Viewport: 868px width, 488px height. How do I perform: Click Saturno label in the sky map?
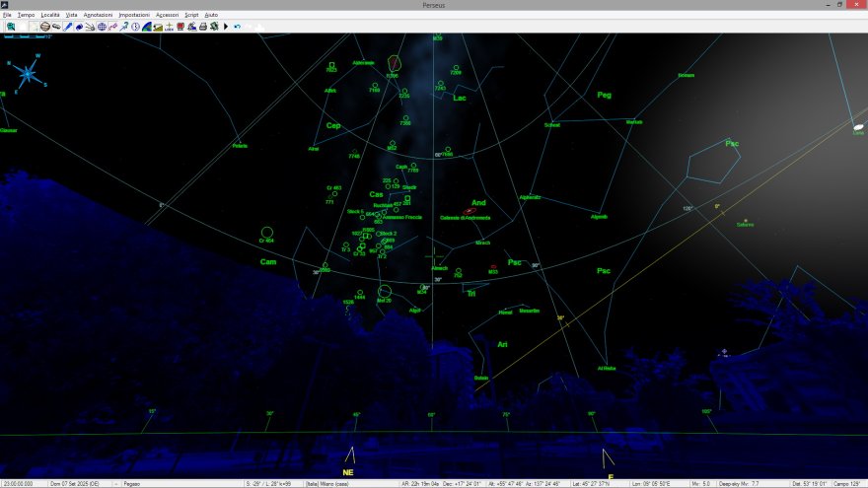tap(745, 225)
